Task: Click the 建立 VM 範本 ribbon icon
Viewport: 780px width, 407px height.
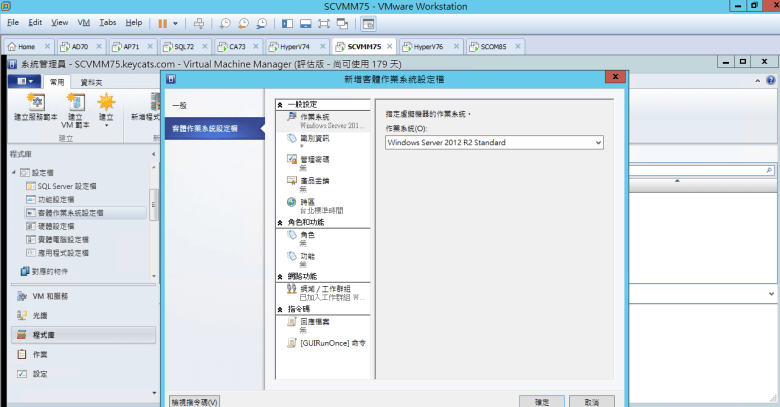Action: tap(75, 106)
